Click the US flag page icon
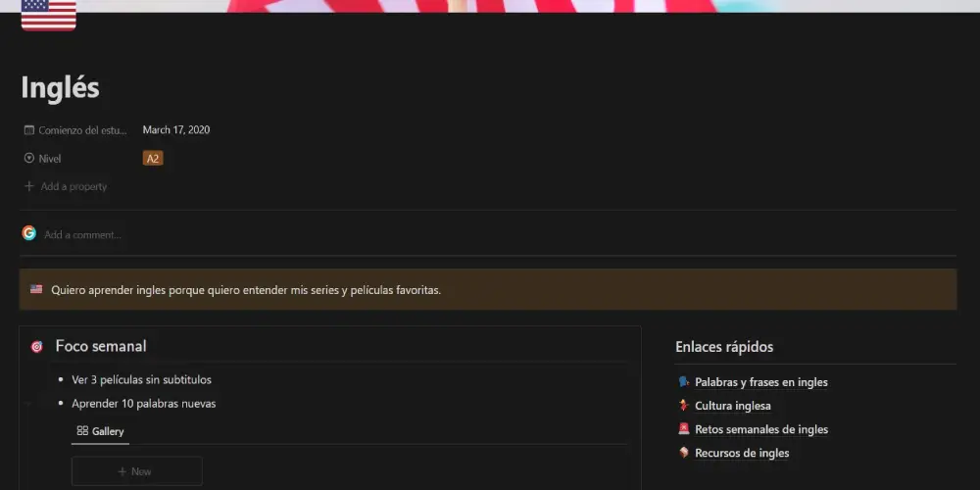 point(48,15)
